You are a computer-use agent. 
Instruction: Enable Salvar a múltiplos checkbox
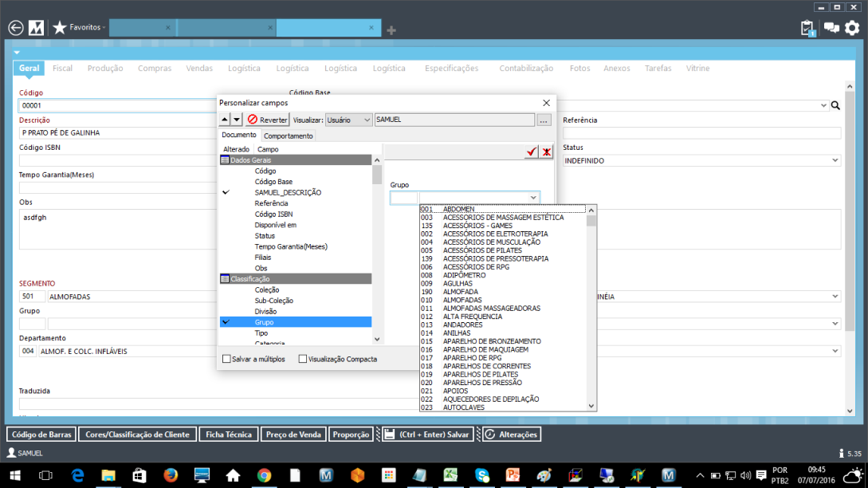click(227, 359)
